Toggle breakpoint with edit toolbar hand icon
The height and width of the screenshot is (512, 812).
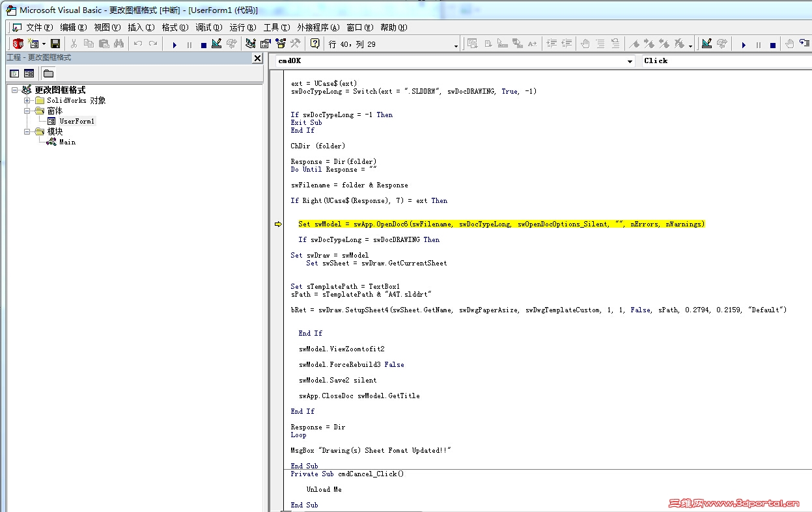[585, 44]
